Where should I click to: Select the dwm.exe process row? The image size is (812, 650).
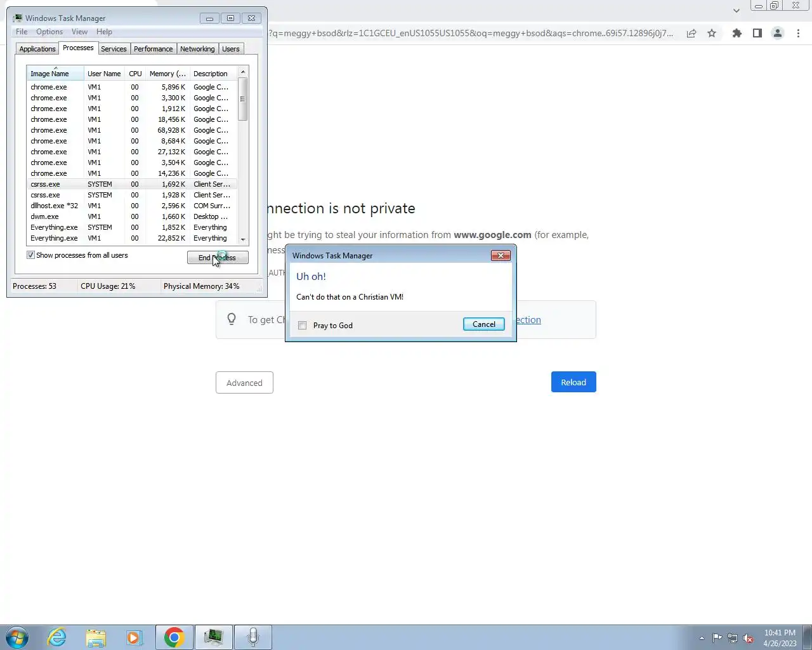click(132, 216)
